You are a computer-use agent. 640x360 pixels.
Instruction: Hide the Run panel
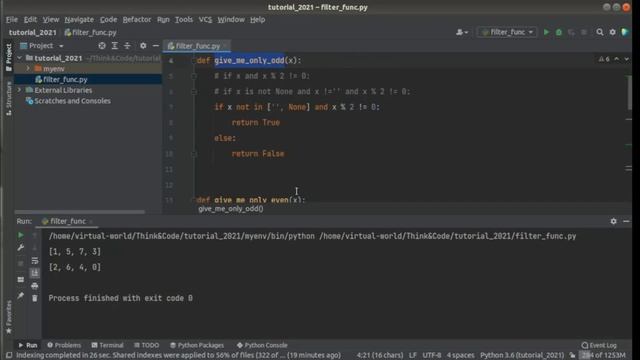click(x=626, y=221)
